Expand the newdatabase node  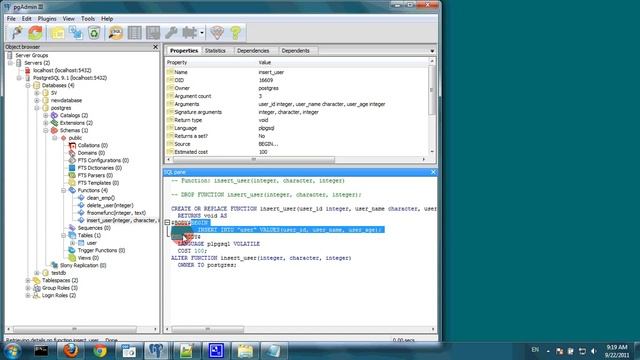pyautogui.click(x=37, y=100)
